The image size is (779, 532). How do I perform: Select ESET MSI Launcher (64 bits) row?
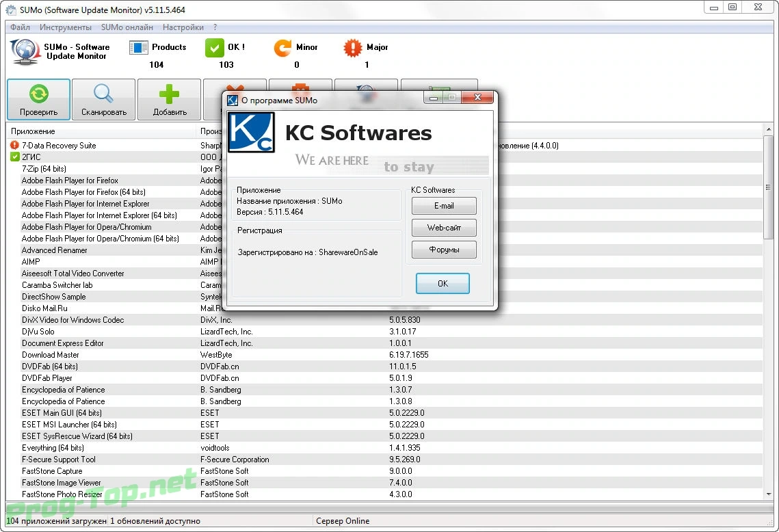(x=385, y=425)
